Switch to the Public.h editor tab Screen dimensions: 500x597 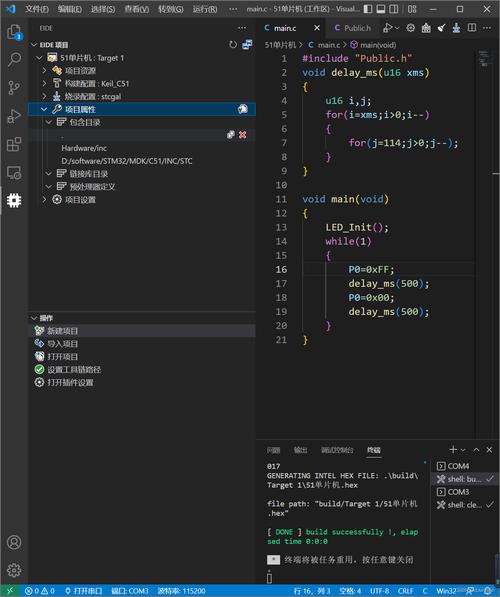click(x=353, y=28)
